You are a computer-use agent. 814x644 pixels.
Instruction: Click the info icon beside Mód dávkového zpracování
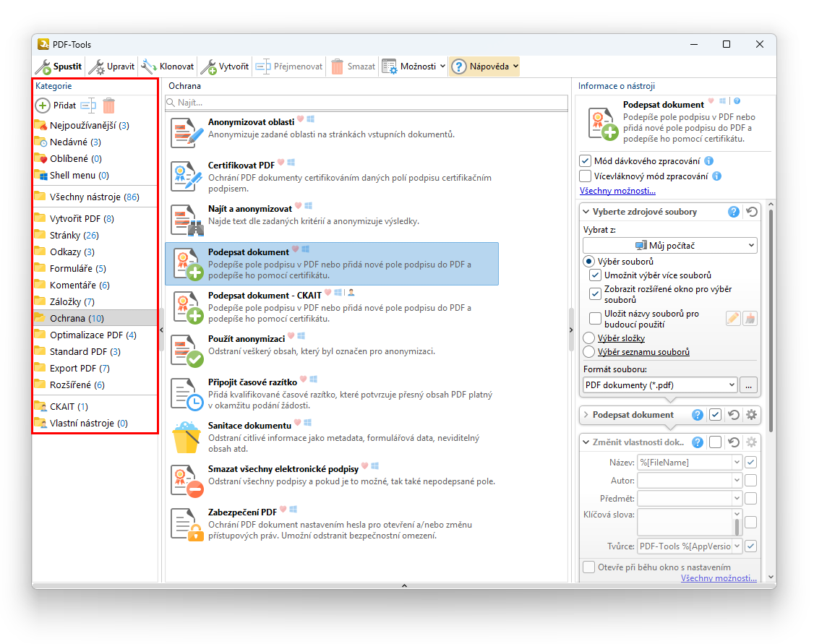[x=708, y=161]
